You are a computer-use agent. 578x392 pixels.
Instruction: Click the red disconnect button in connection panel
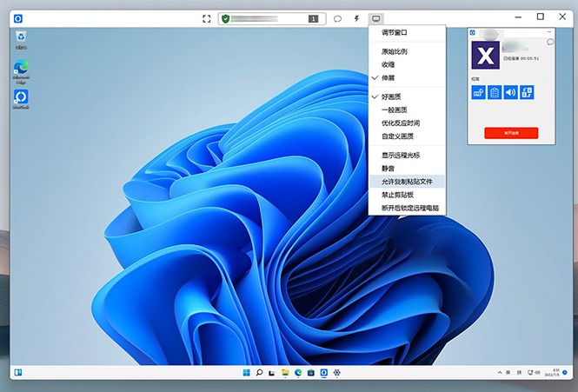[511, 133]
